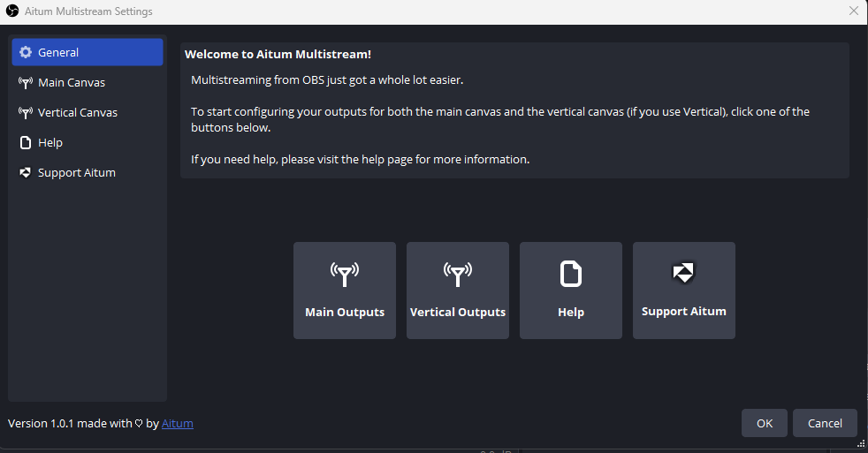
Task: Switch to the Main Canvas tab
Action: point(88,82)
